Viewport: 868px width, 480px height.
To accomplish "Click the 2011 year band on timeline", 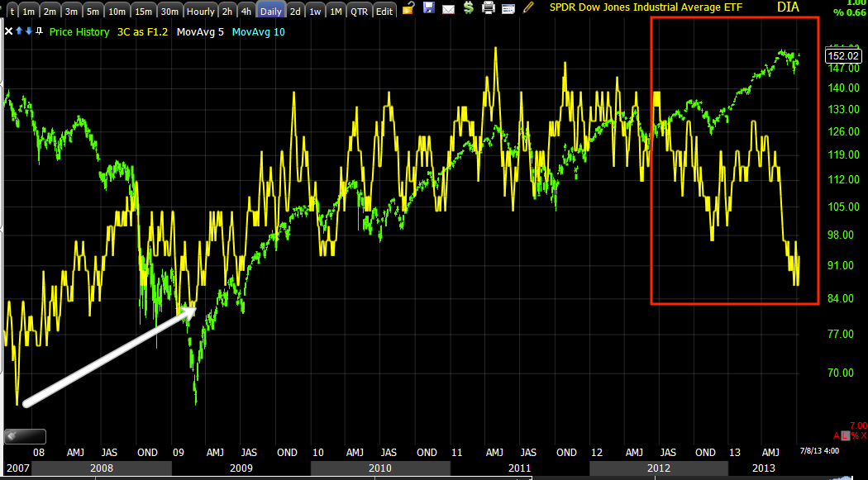I will 519,468.
